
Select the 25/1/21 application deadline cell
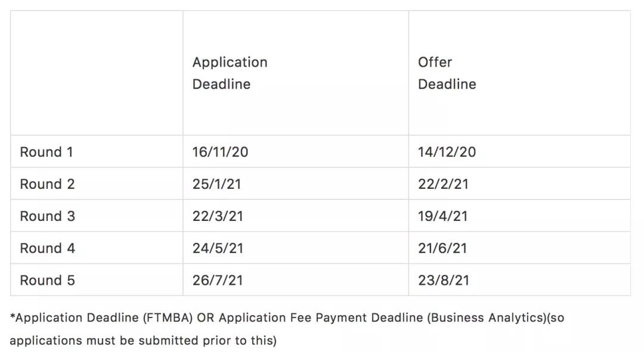(216, 184)
